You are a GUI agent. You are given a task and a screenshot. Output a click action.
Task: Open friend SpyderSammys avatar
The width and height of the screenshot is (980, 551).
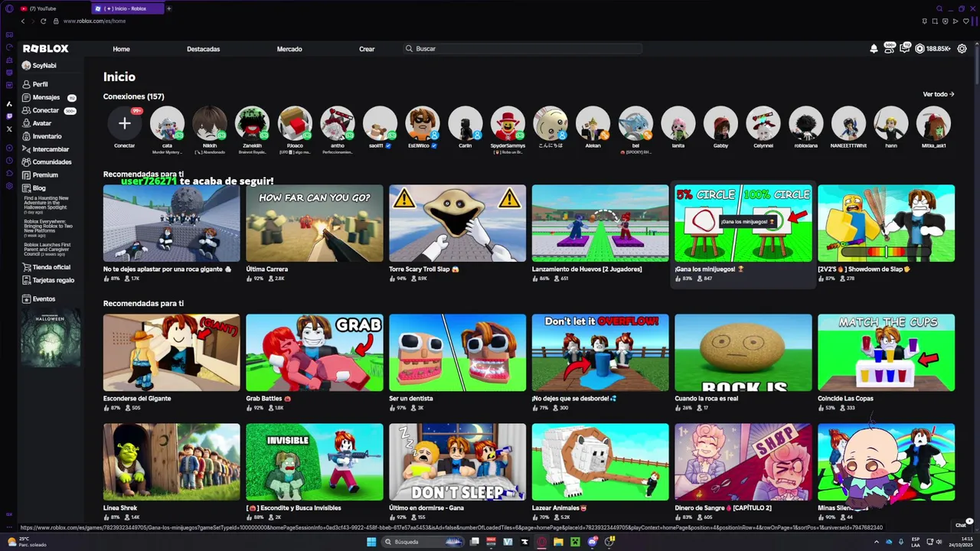coord(508,123)
